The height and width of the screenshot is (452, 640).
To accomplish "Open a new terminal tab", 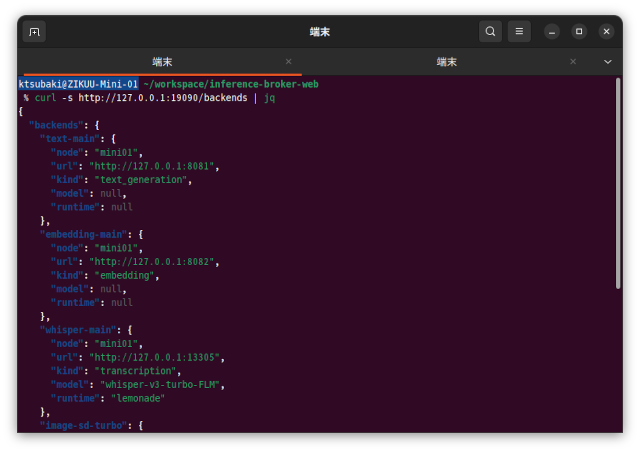I will pyautogui.click(x=34, y=31).
